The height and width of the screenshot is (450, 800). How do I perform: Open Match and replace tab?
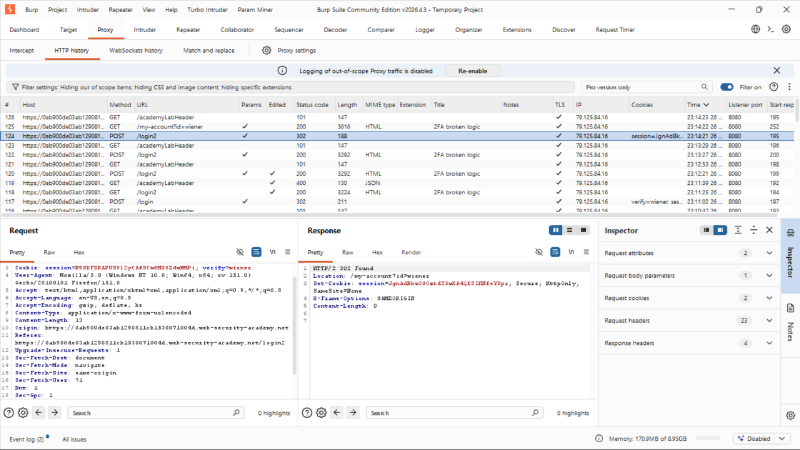209,50
